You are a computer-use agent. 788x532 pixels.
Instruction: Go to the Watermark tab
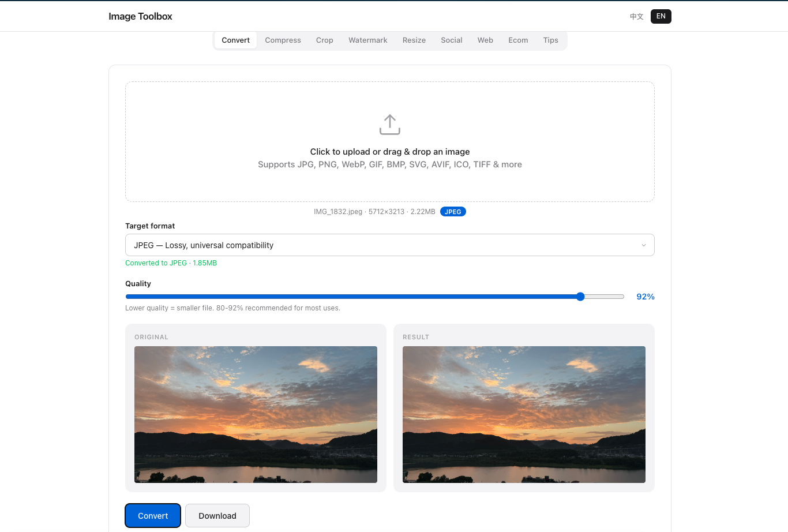click(368, 40)
